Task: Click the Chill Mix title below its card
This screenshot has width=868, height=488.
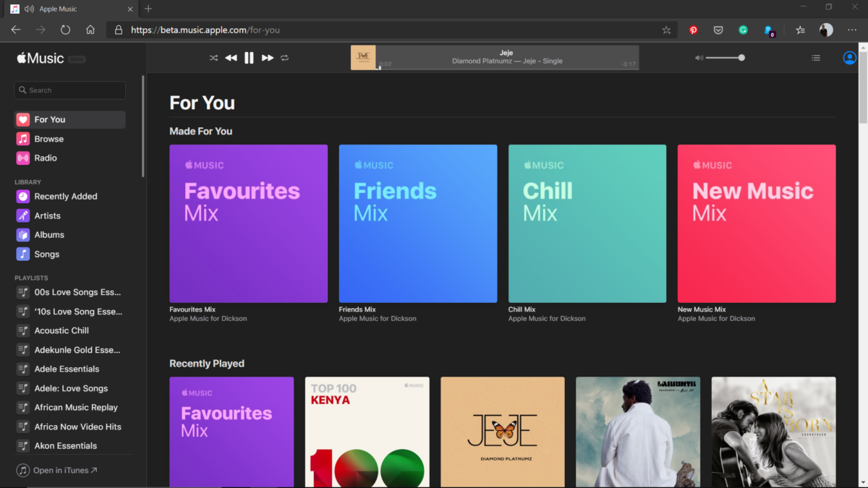Action: pos(522,309)
